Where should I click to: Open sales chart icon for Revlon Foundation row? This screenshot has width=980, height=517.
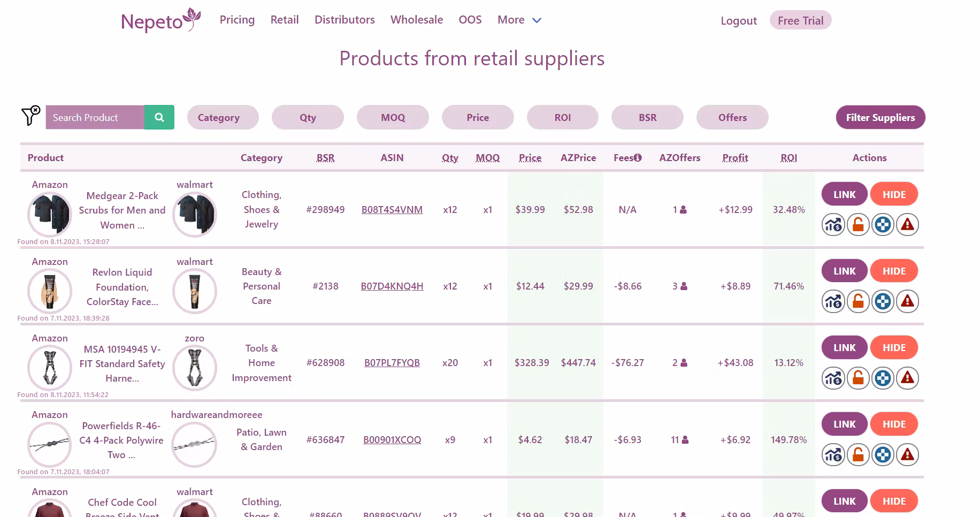(x=833, y=301)
